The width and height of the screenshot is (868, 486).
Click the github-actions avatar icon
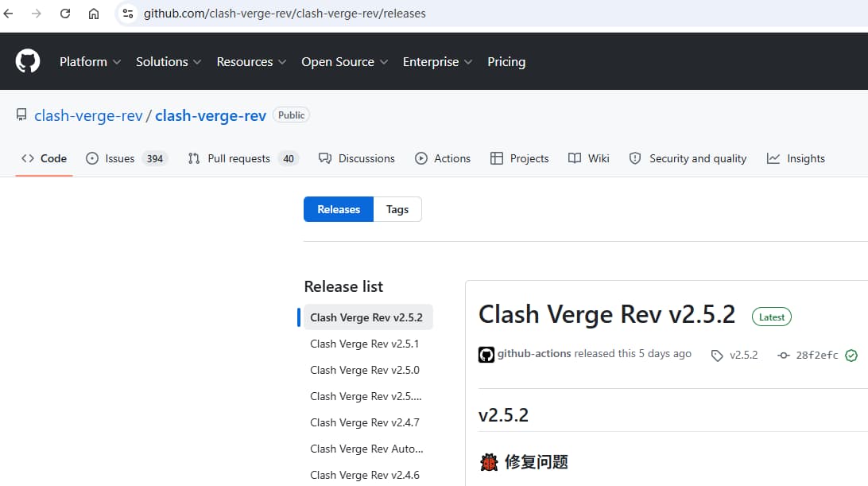[x=486, y=354]
